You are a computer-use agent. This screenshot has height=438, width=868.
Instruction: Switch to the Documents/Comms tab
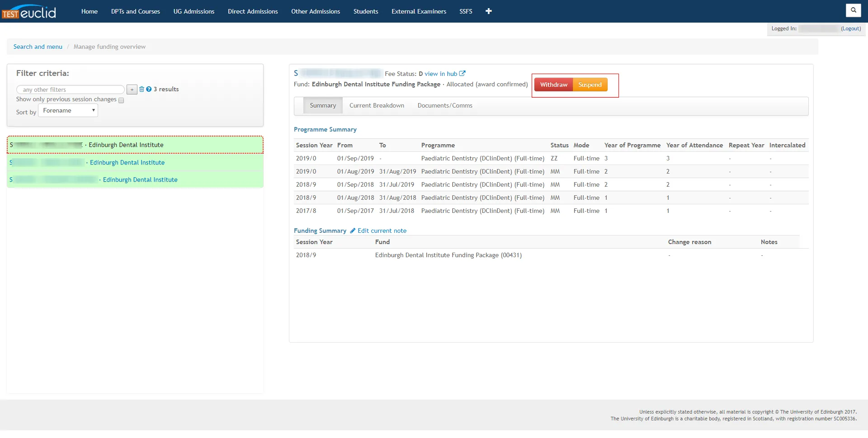click(x=444, y=106)
